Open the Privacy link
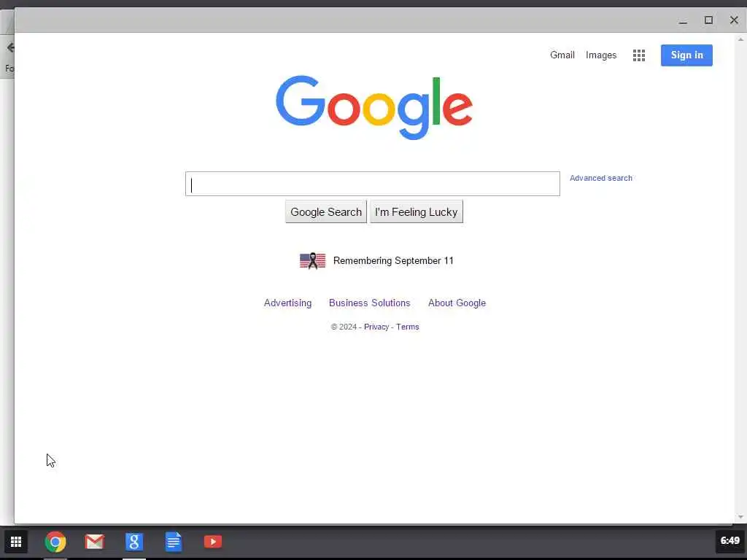Screen dimensions: 747x560 [376, 327]
